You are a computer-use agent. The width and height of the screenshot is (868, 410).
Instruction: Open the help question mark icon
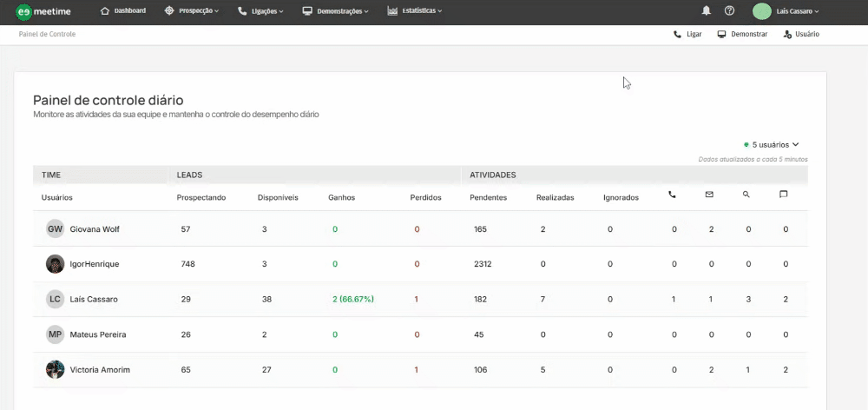click(730, 11)
